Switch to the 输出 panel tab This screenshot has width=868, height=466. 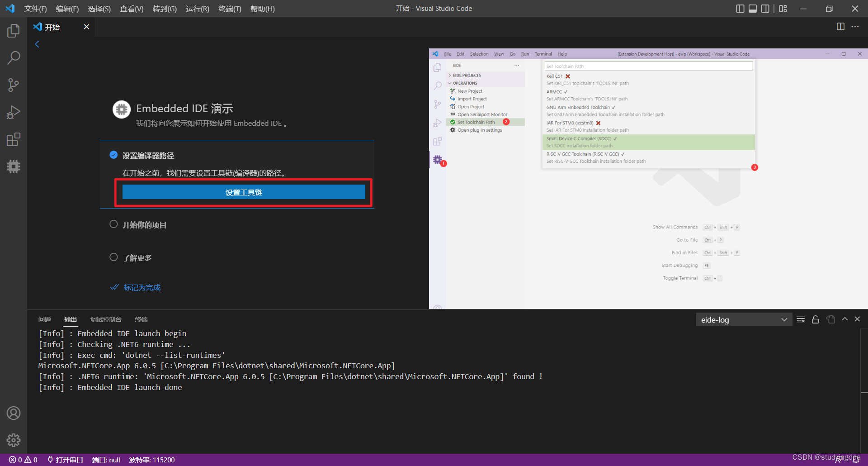(x=71, y=319)
